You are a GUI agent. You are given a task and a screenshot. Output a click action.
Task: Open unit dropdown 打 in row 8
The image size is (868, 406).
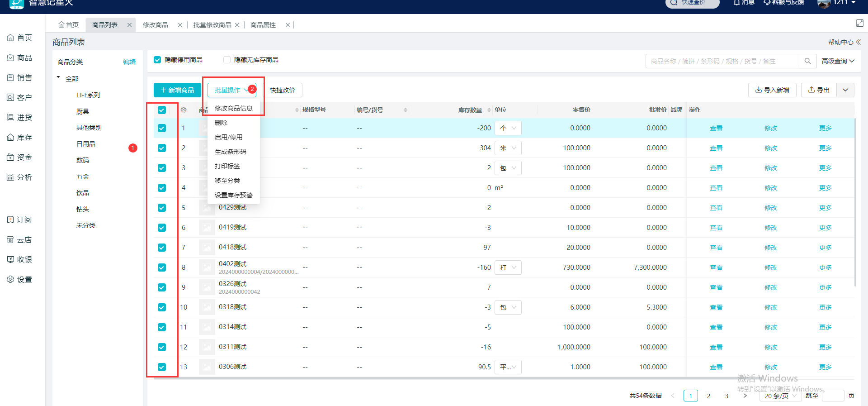[x=508, y=267]
